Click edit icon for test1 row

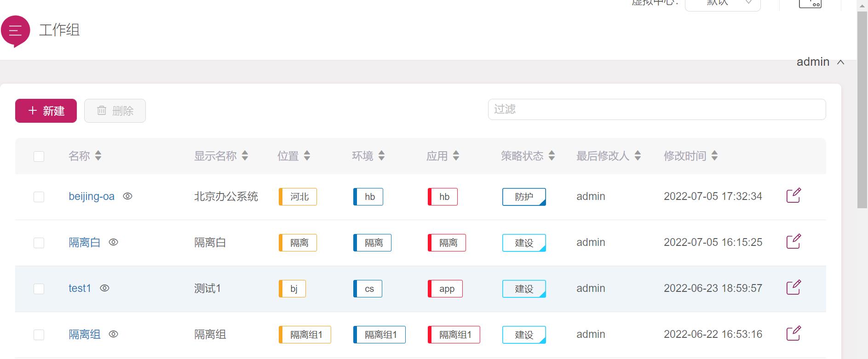tap(793, 287)
